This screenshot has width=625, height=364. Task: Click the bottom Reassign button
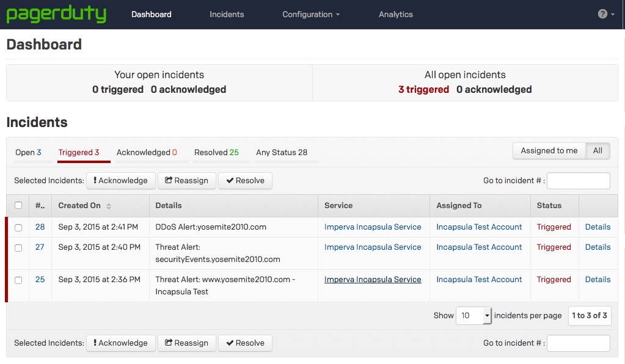point(186,343)
